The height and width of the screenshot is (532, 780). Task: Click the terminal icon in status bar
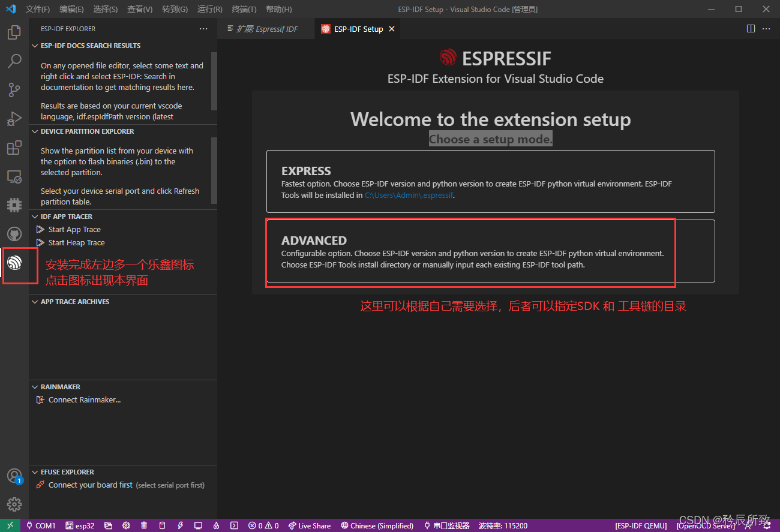[234, 525]
